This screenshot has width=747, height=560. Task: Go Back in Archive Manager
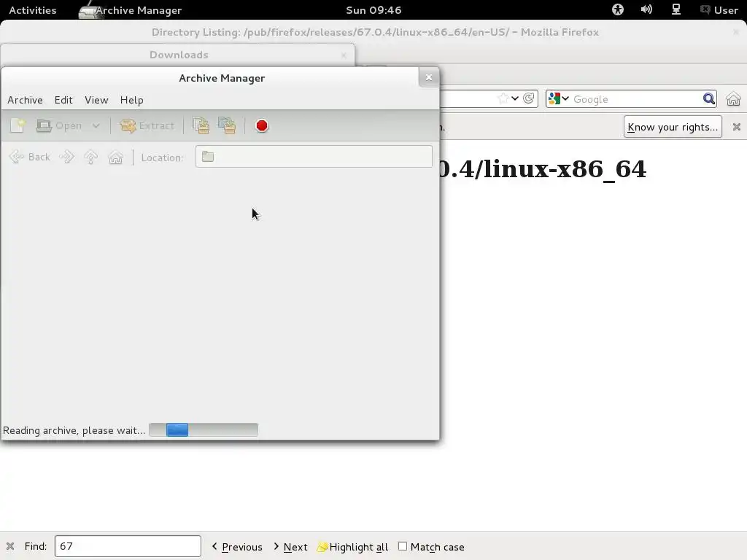[x=29, y=157]
